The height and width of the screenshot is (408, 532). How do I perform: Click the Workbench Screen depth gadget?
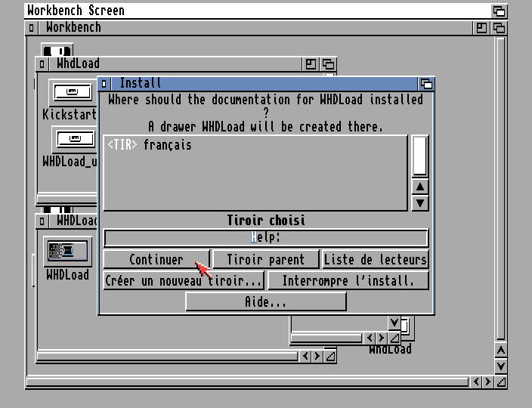pos(499,11)
